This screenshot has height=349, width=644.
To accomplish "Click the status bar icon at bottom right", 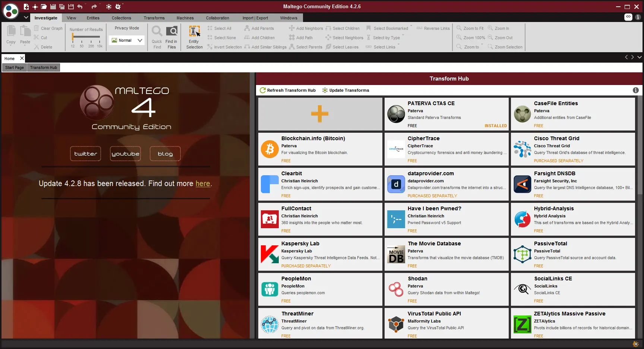I will (636, 344).
